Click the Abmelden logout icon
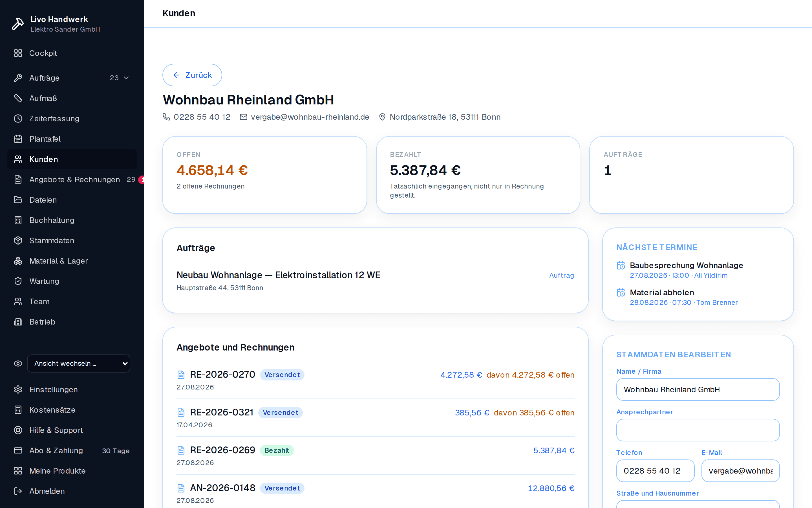Screen dimensions: 812x508 tap(18, 491)
